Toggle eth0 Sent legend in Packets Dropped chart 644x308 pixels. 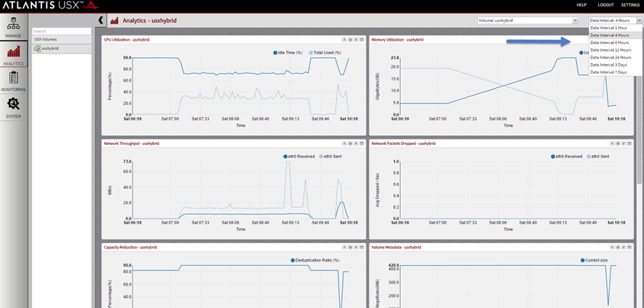(597, 157)
